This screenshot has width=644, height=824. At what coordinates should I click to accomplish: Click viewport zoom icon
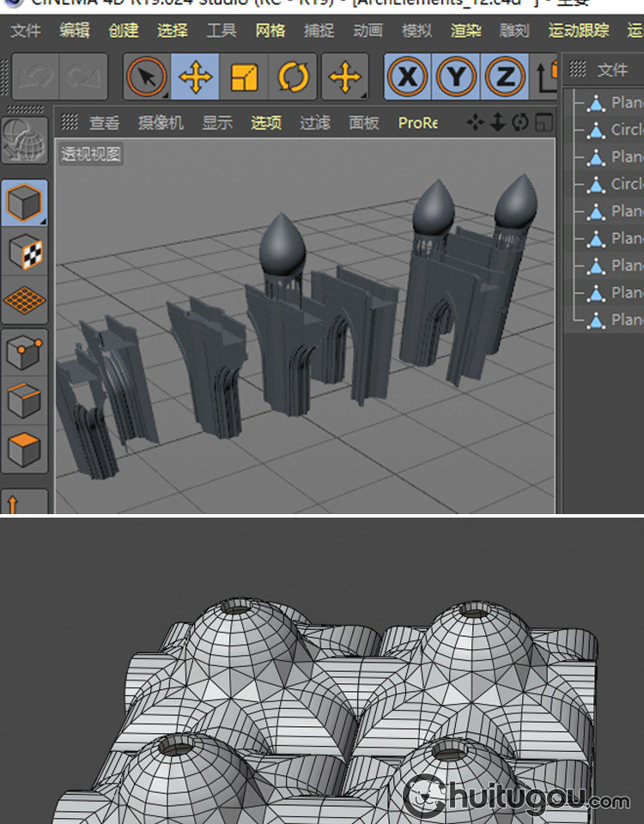coord(497,123)
